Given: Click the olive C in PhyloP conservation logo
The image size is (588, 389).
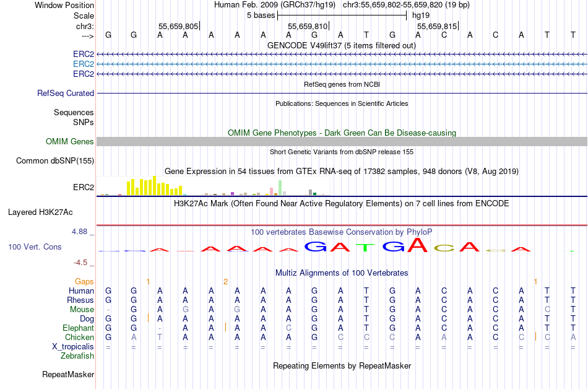Looking at the screenshot, I should [x=444, y=248].
